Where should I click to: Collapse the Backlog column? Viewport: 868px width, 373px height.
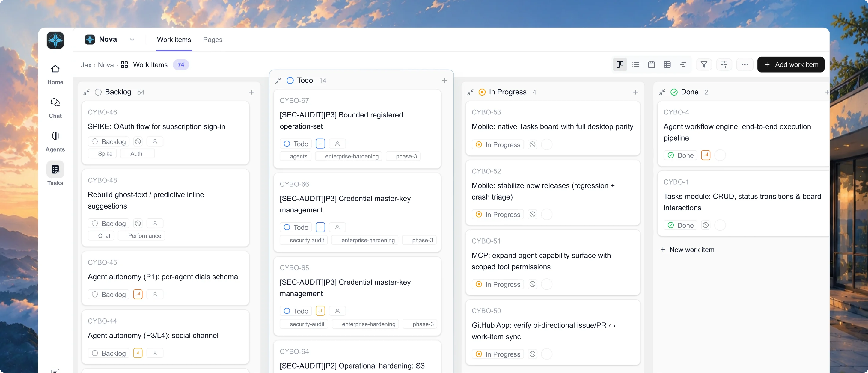pos(86,92)
